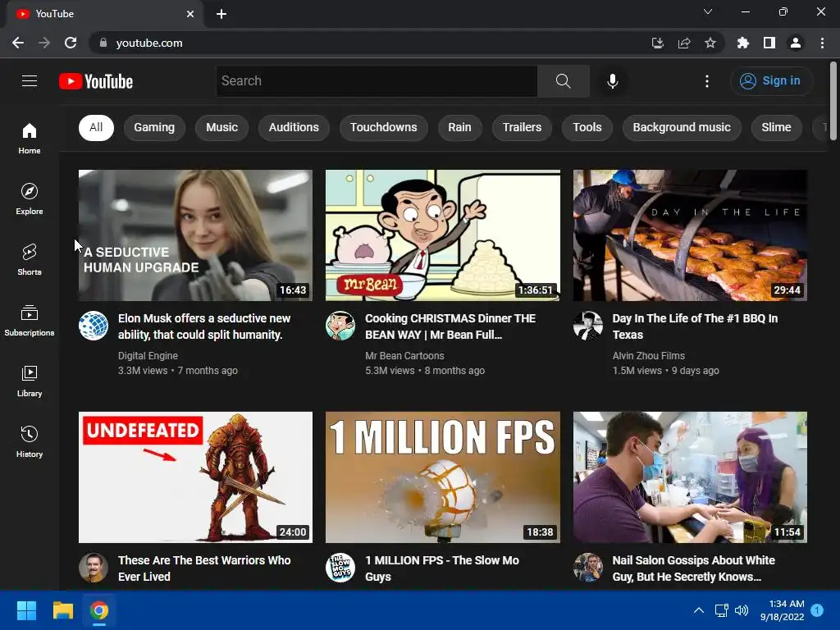
Task: Open Digital Engine channel avatar
Action: click(94, 325)
